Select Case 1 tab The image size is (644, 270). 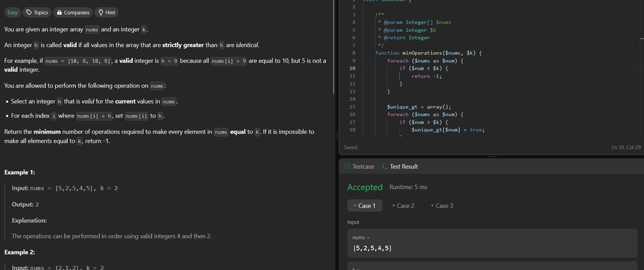coord(365,206)
